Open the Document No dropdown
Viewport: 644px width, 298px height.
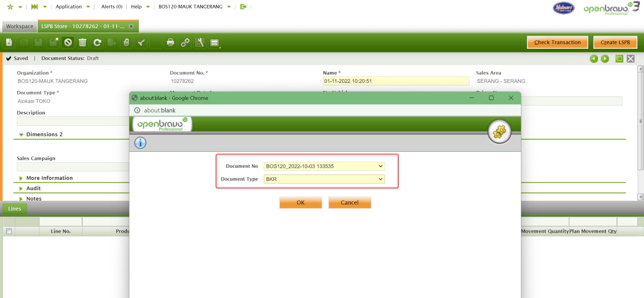coord(324,166)
